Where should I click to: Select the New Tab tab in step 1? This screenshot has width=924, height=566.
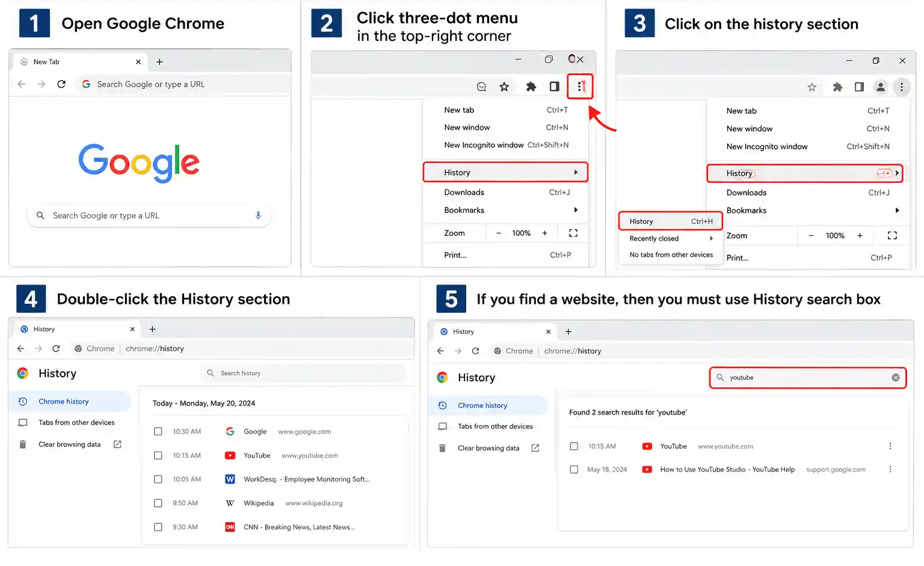click(80, 62)
